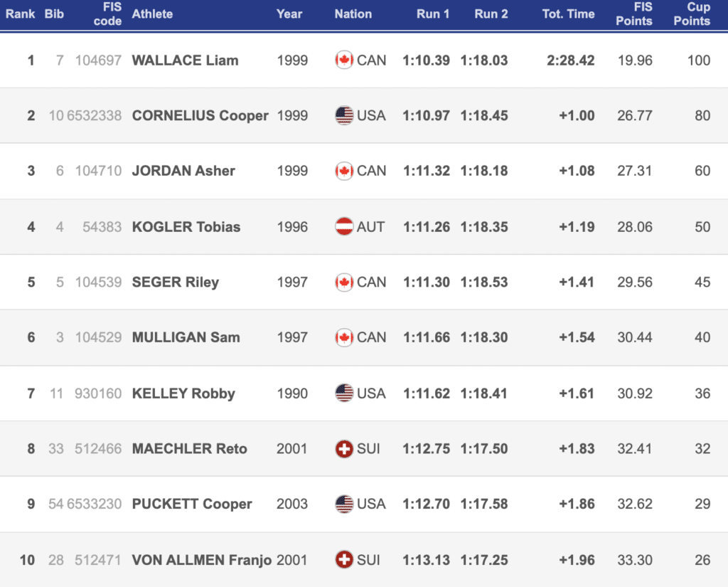Open athlete CORNELIUS Cooper's profile link
This screenshot has height=587, width=728.
[x=200, y=116]
